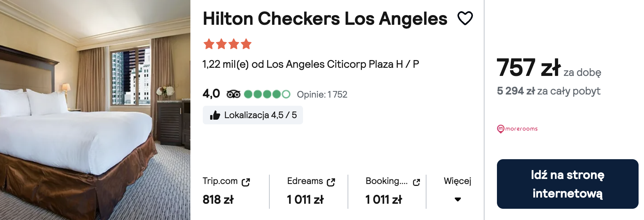Click the TripAdvisor green rating circles
The height and width of the screenshot is (220, 644).
tap(267, 94)
